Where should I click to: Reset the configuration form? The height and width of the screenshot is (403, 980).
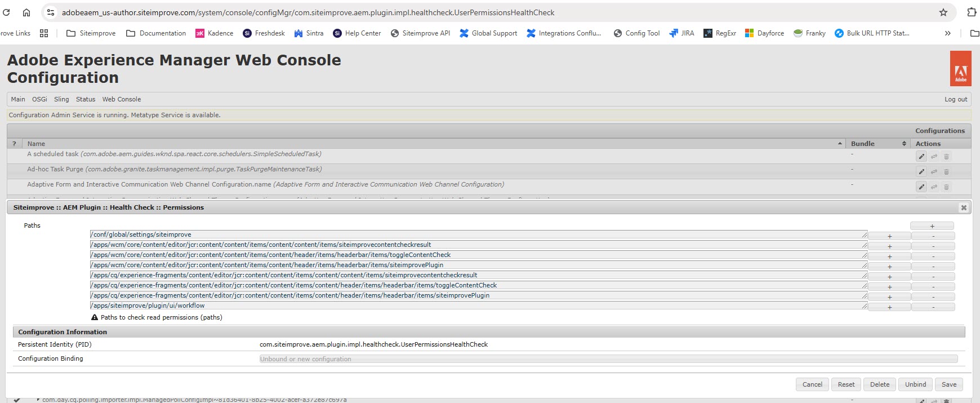tap(846, 384)
